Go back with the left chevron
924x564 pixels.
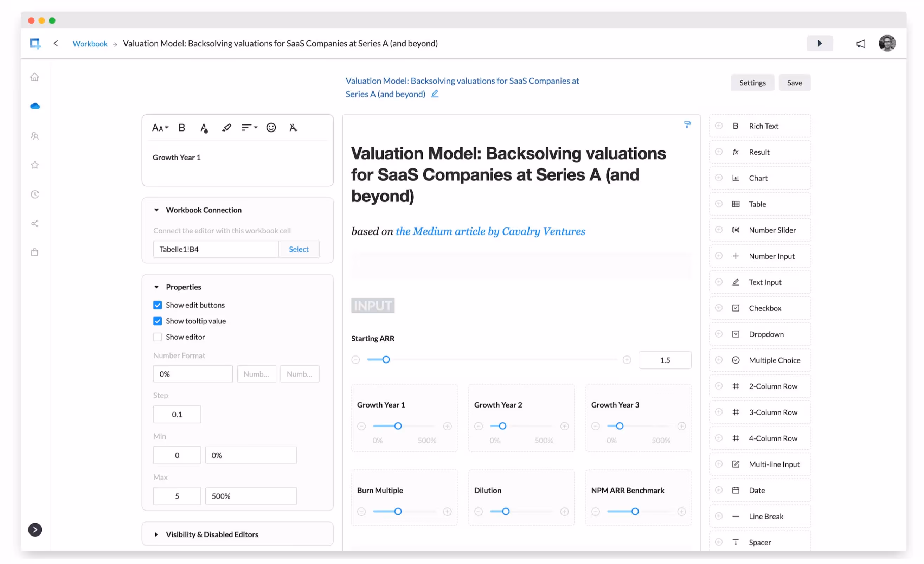point(56,44)
